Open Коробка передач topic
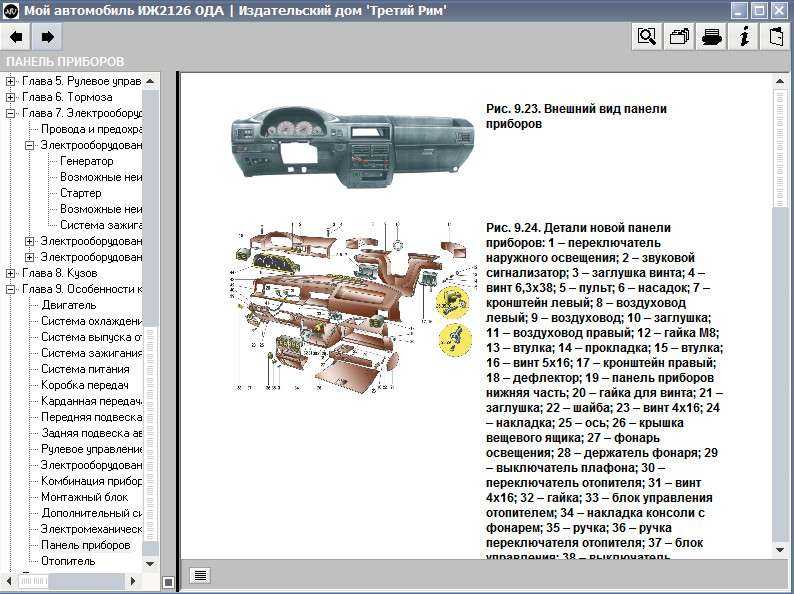794x594 pixels. pos(85,385)
